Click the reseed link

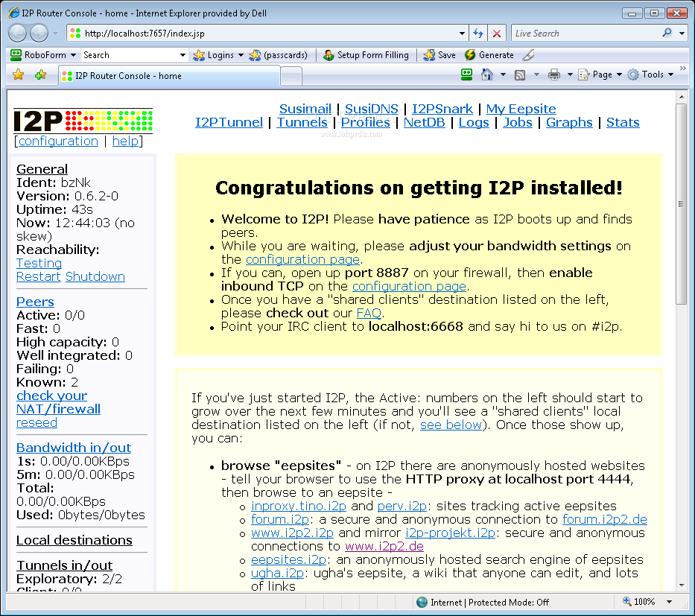(x=37, y=423)
